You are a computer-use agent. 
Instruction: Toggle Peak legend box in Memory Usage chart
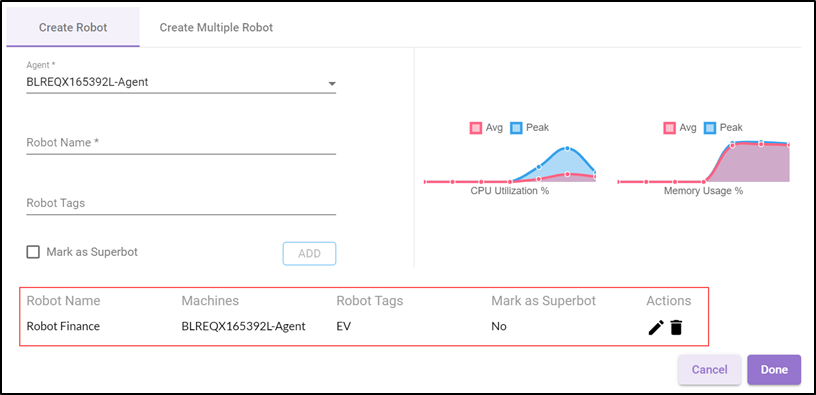click(x=710, y=128)
